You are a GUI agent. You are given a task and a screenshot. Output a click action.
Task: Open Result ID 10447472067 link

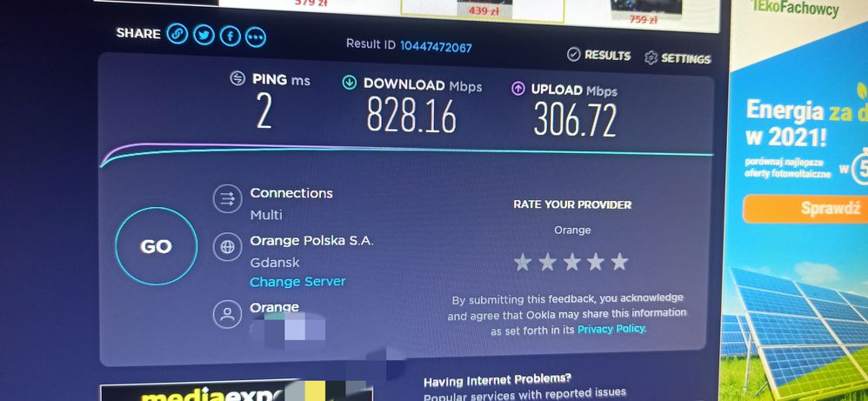tap(436, 46)
